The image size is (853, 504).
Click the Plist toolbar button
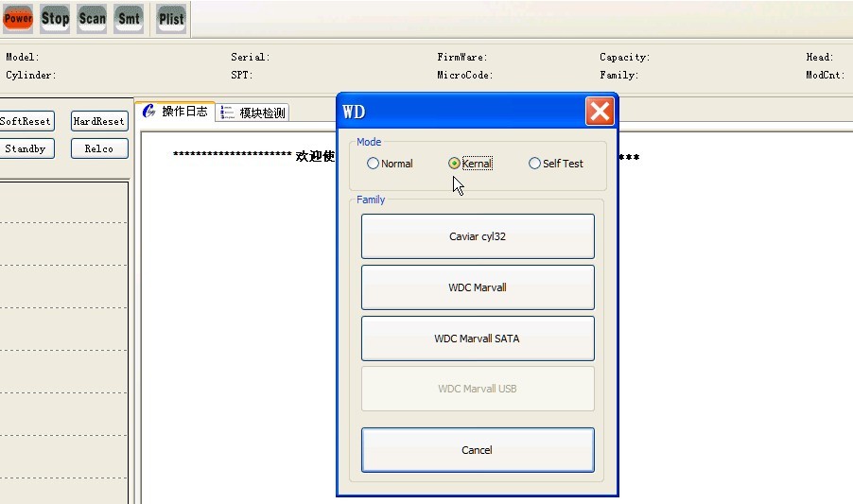point(171,19)
